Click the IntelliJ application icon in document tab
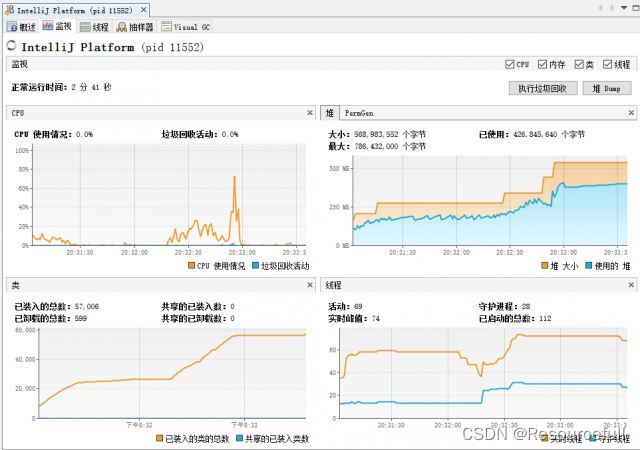 [9, 10]
